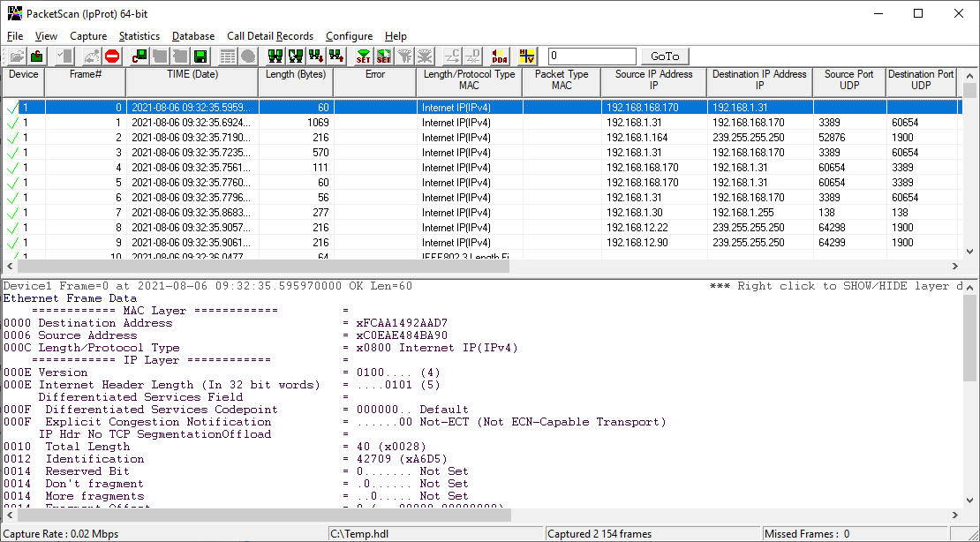Viewport: 980px width, 542px height.
Task: Click the GoTo button
Action: [x=665, y=56]
